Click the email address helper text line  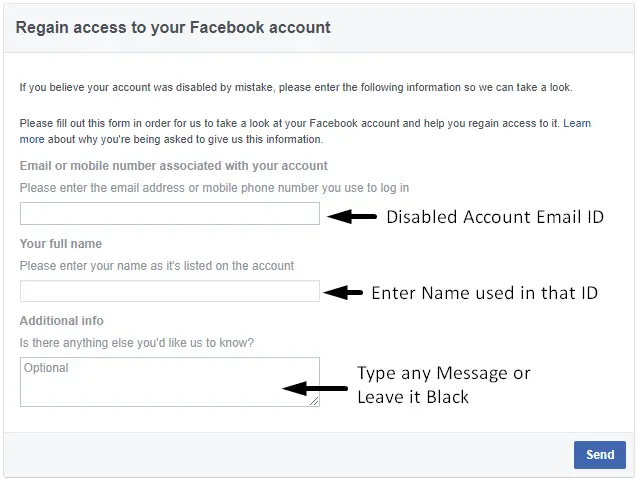[x=214, y=188]
